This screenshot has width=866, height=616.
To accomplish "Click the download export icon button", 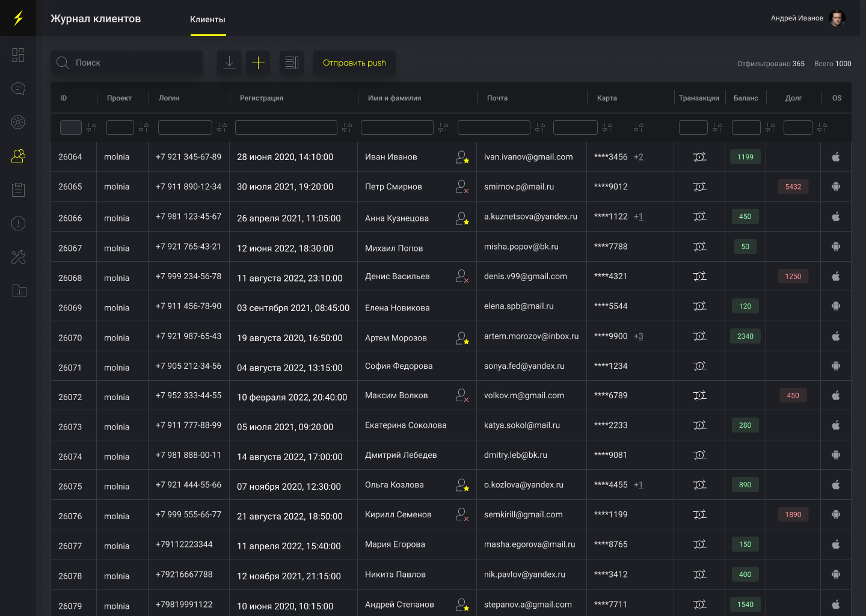I will [x=229, y=63].
